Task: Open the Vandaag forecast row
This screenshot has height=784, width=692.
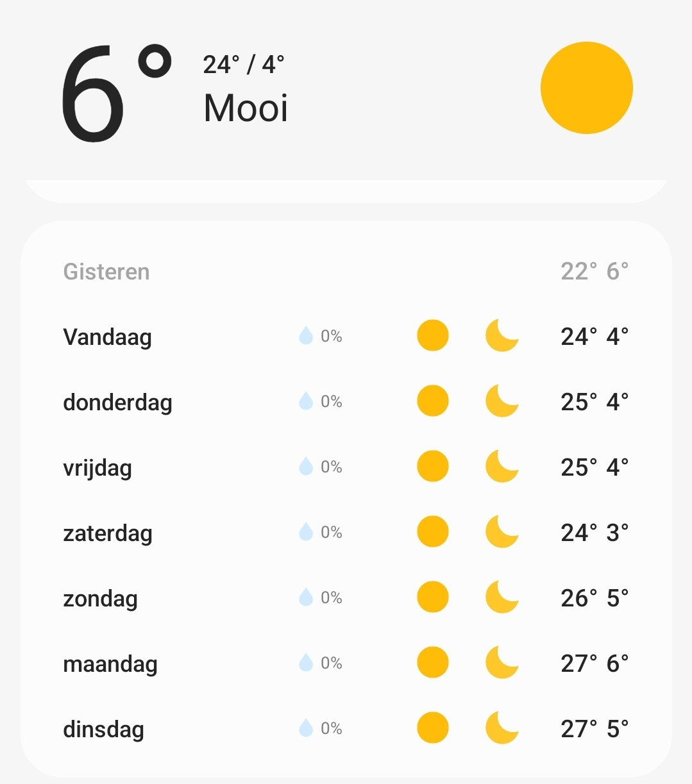Action: (346, 336)
